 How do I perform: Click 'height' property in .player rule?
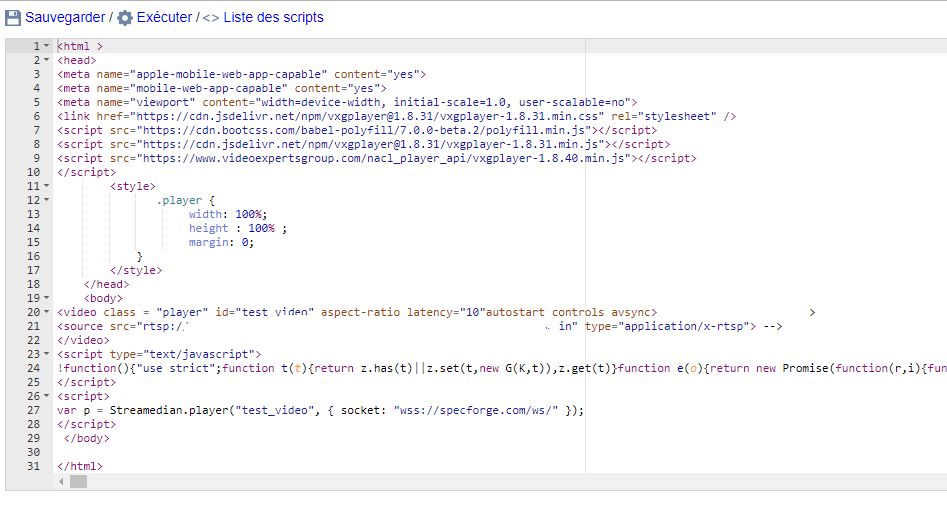[208, 228]
